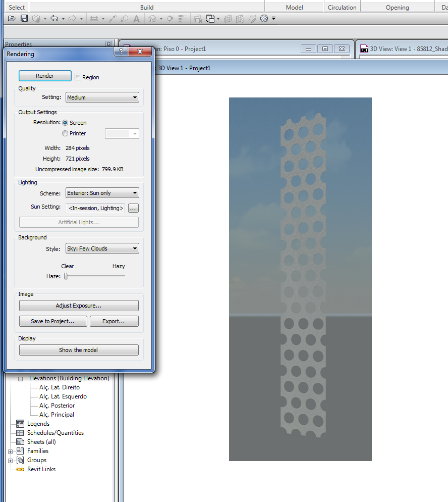Click the Schedules/Quantities table icon

point(20,433)
